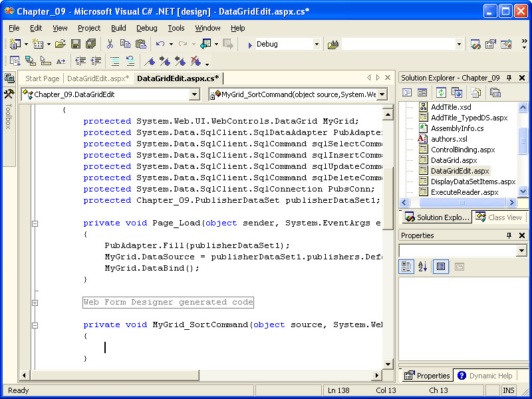Image resolution: width=532 pixels, height=399 pixels.
Task: Select DataGrid.aspx in Solution Explorer
Action: click(x=454, y=160)
